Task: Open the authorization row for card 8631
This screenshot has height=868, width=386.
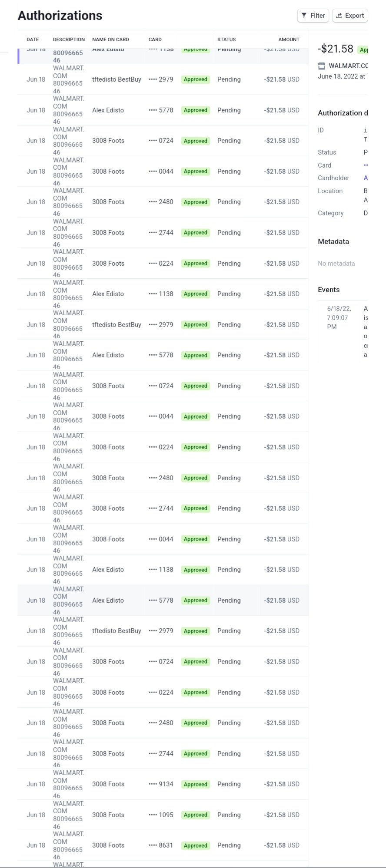Action: [163, 845]
